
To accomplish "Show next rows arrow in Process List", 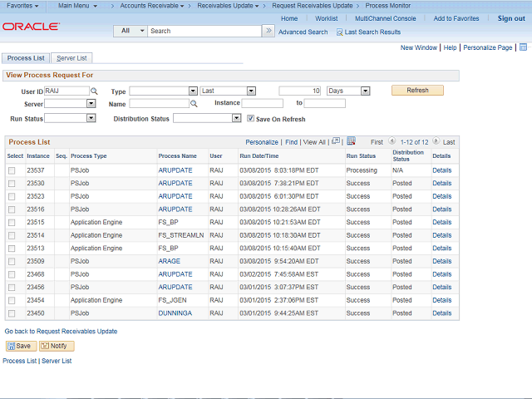I will (x=436, y=142).
